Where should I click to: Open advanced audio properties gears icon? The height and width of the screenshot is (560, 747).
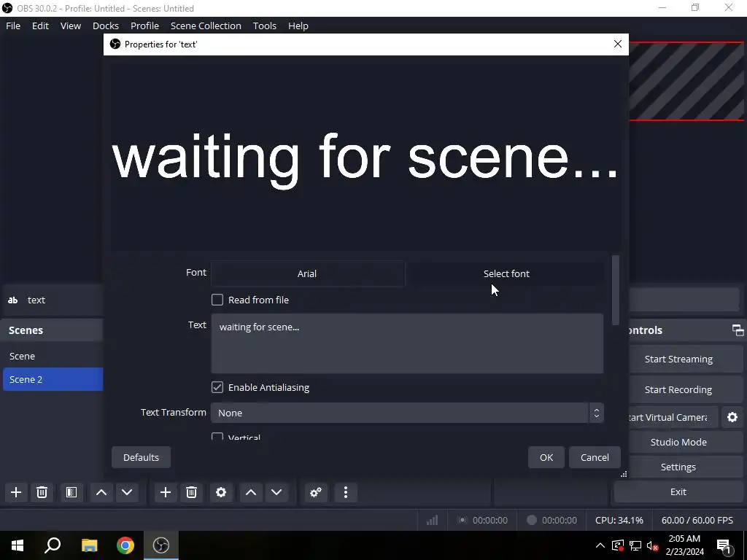point(316,492)
